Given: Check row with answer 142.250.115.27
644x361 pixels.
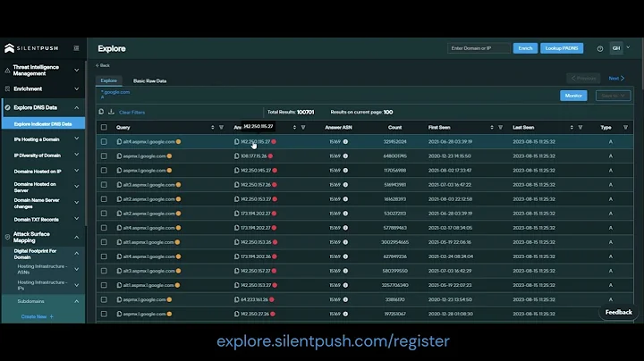Looking at the screenshot, I should (x=104, y=141).
